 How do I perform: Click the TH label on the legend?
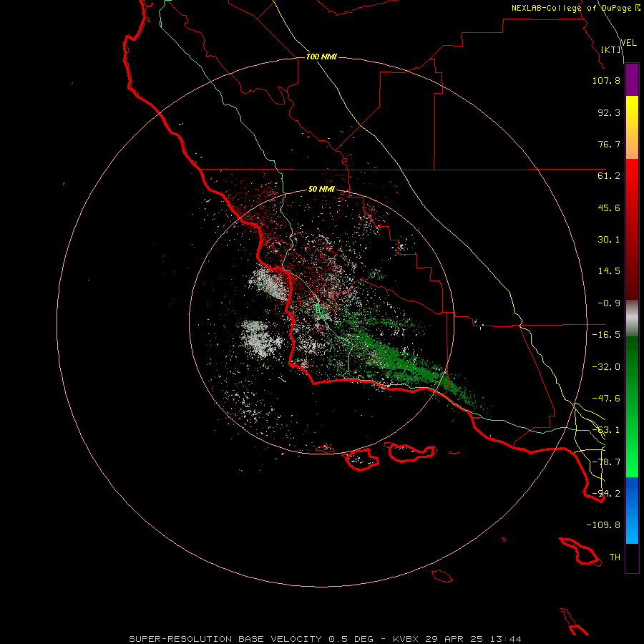pos(615,557)
